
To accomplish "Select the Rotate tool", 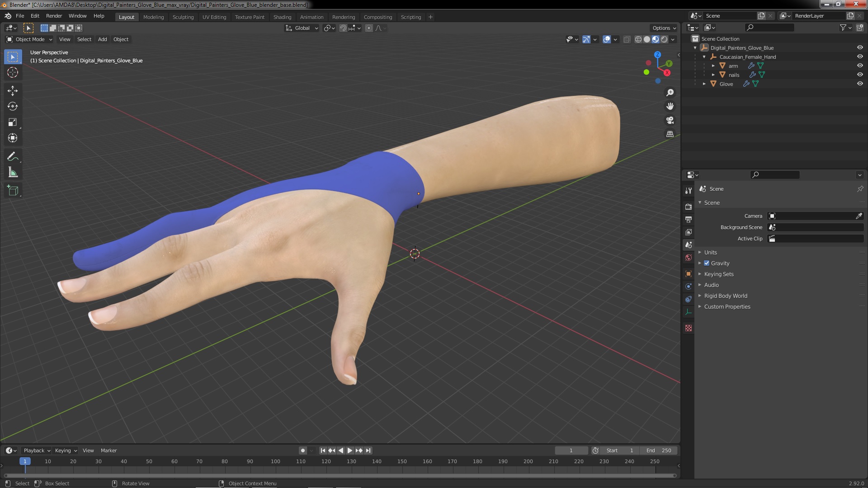I will click(13, 107).
